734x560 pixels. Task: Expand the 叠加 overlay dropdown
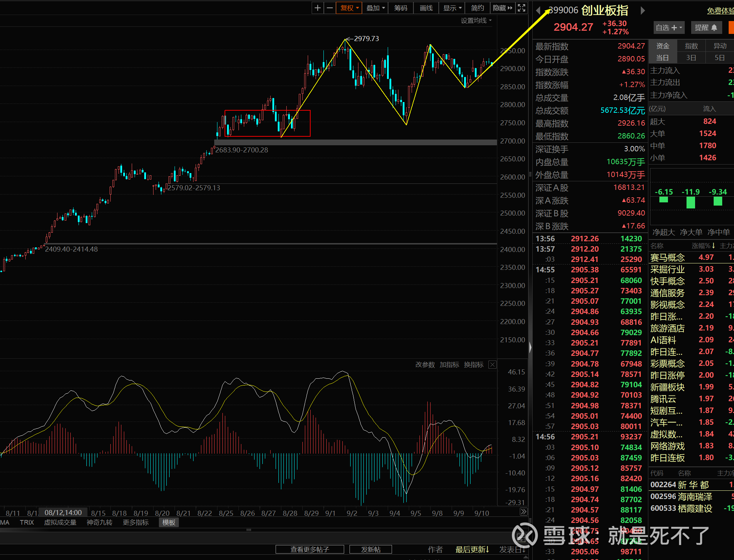tap(376, 8)
